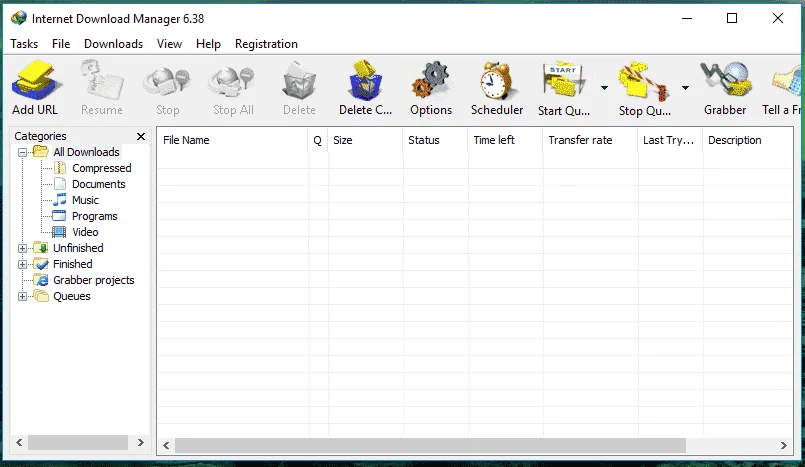Click the Categories panel scrollbar thumb
This screenshot has width=805, height=467.
click(x=78, y=442)
